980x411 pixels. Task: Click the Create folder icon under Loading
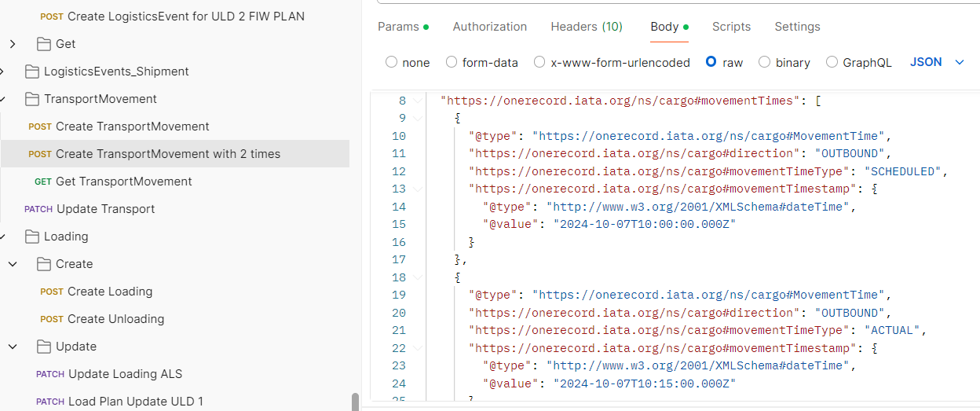click(44, 264)
